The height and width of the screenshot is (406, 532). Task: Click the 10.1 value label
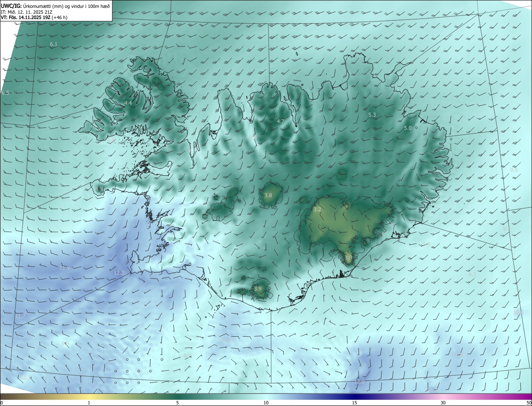[x=26, y=378]
